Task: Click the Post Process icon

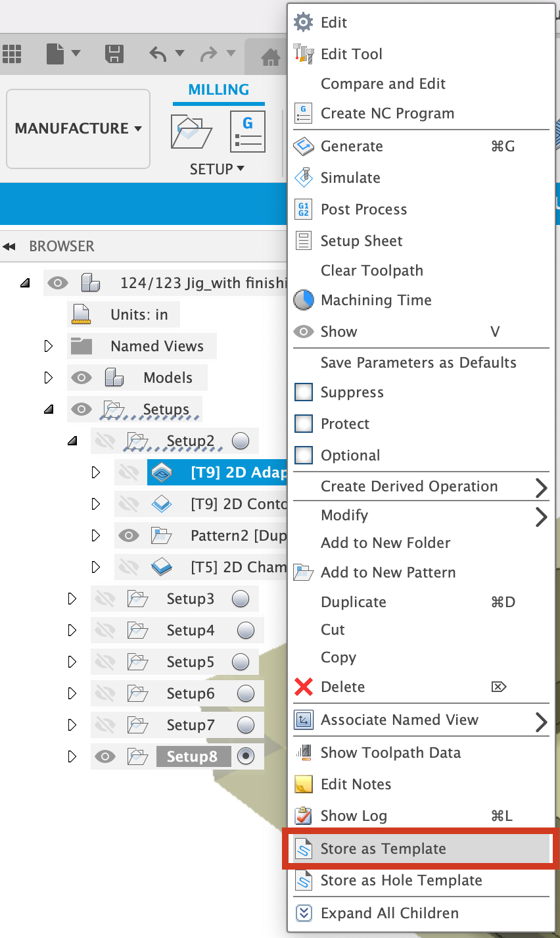Action: tap(302, 209)
